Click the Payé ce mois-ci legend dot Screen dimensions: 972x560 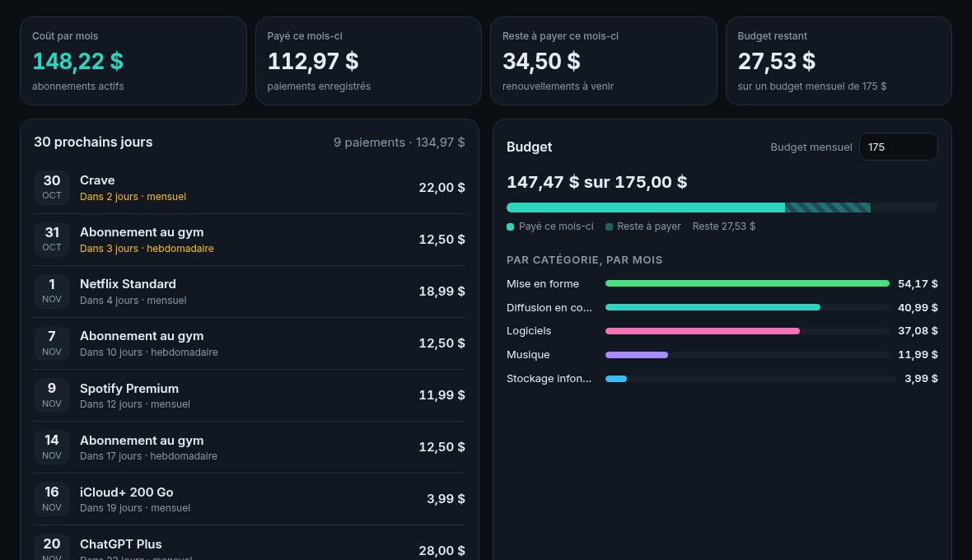tap(510, 226)
